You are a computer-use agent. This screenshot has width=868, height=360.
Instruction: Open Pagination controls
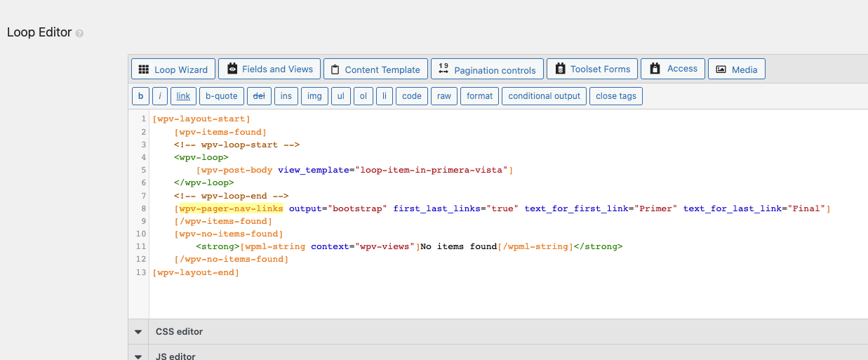pos(487,69)
